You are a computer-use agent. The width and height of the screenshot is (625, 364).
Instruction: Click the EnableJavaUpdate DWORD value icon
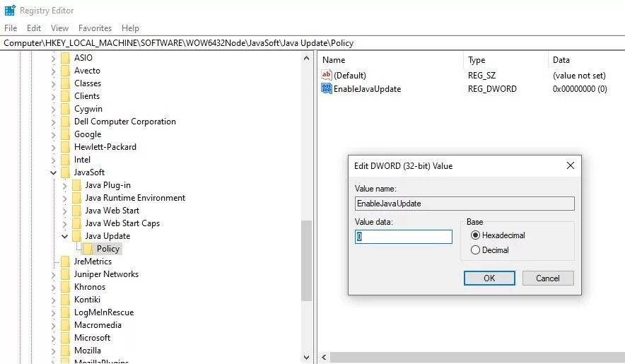point(327,88)
